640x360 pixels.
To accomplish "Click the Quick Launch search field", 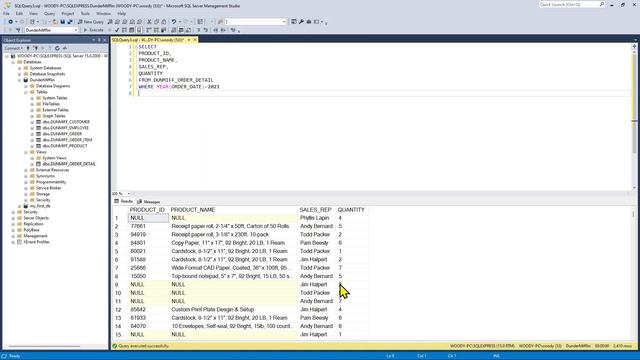I will [571, 4].
